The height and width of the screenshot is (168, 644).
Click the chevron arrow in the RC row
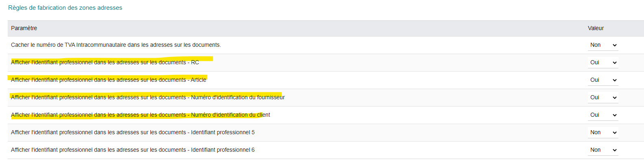(614, 63)
